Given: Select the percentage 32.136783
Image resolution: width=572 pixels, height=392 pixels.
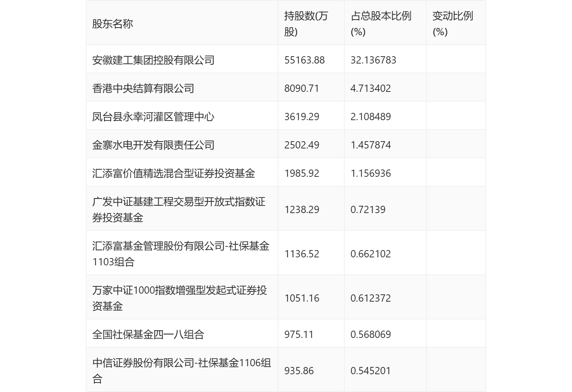Looking at the screenshot, I should 373,60.
